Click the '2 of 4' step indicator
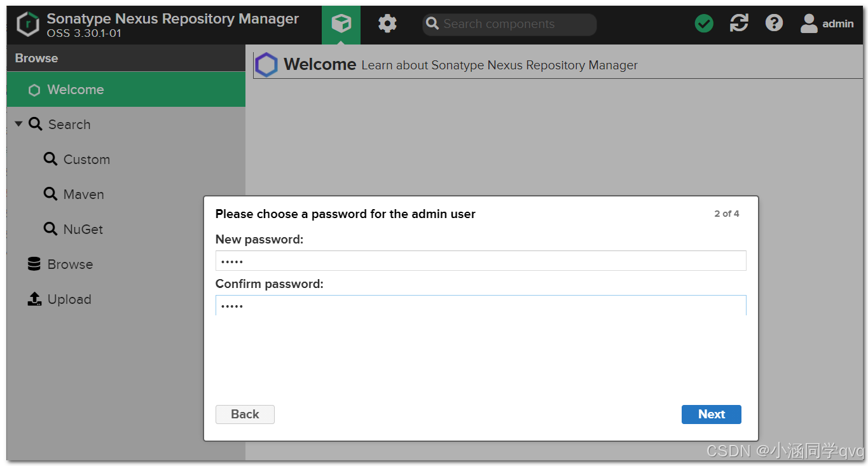 [727, 214]
